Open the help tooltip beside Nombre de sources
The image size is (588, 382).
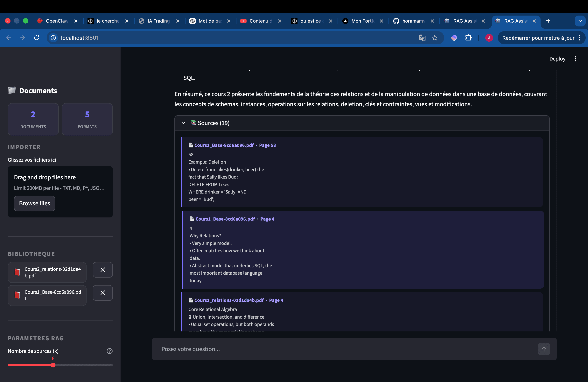[x=110, y=351]
